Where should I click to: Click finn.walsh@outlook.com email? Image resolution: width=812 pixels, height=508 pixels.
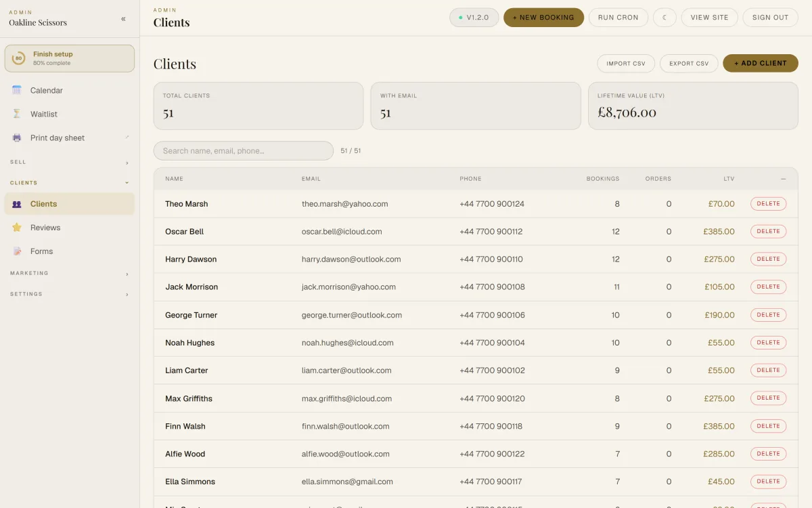click(346, 427)
